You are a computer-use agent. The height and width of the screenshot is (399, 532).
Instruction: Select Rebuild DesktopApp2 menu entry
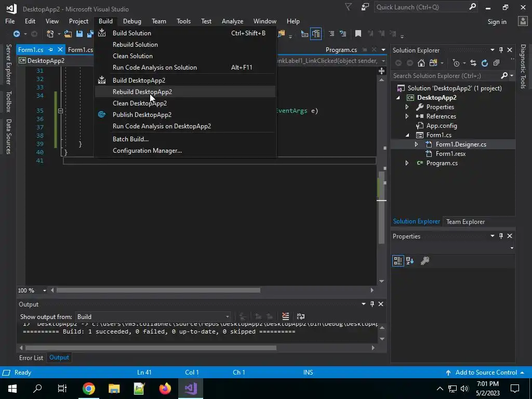click(x=185, y=91)
